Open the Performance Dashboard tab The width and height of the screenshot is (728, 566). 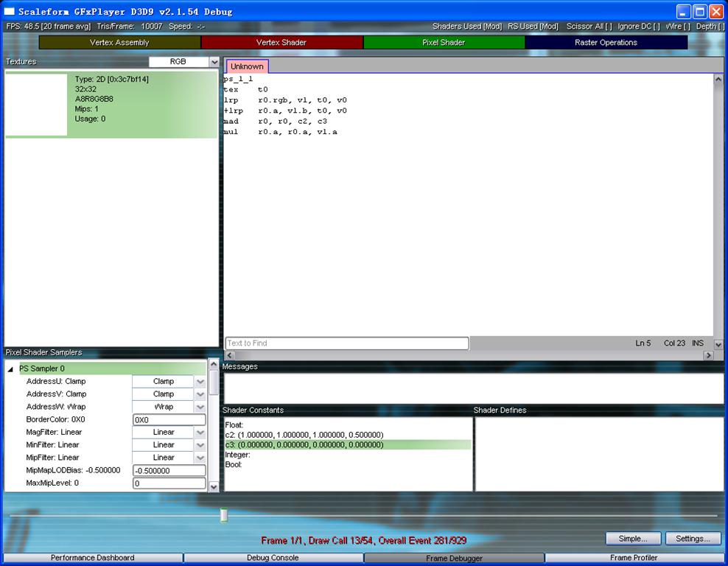click(x=93, y=558)
